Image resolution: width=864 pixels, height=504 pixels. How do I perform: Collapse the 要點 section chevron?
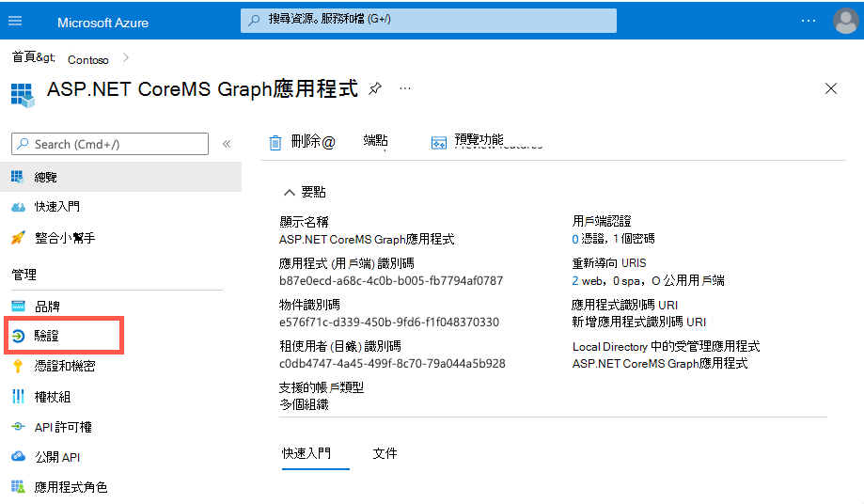click(290, 192)
